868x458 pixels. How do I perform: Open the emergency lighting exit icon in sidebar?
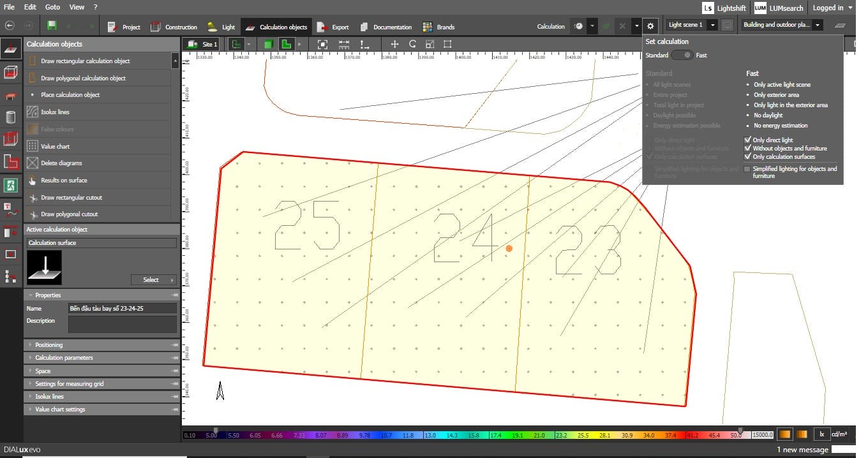coord(10,185)
